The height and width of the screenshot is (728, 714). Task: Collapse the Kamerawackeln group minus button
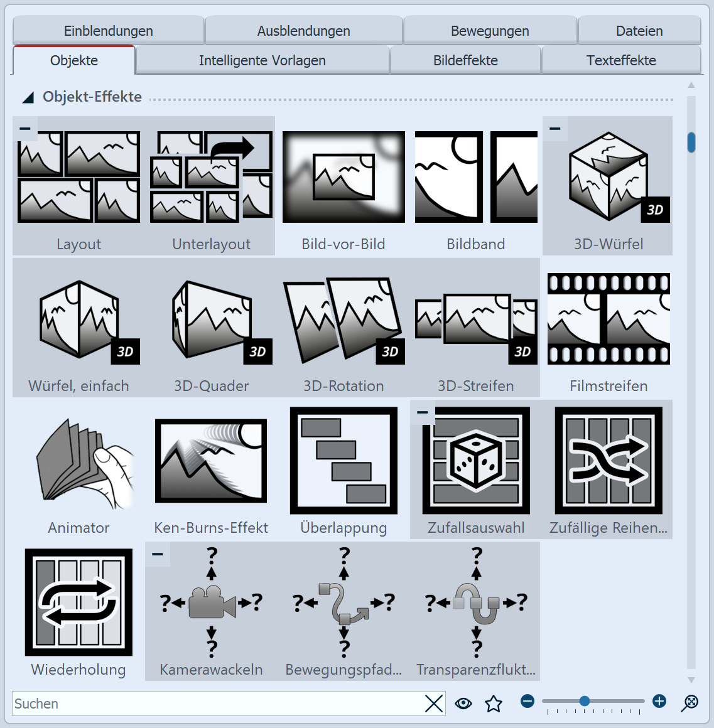point(158,554)
